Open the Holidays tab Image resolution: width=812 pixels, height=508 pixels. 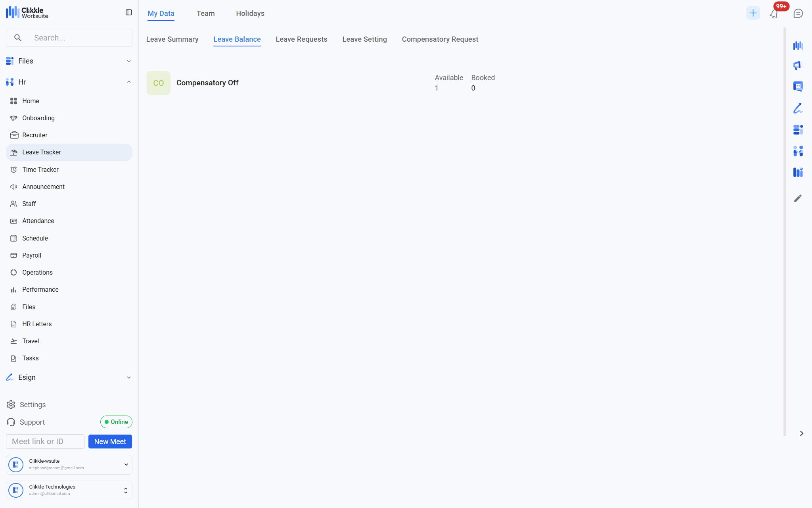[250, 13]
